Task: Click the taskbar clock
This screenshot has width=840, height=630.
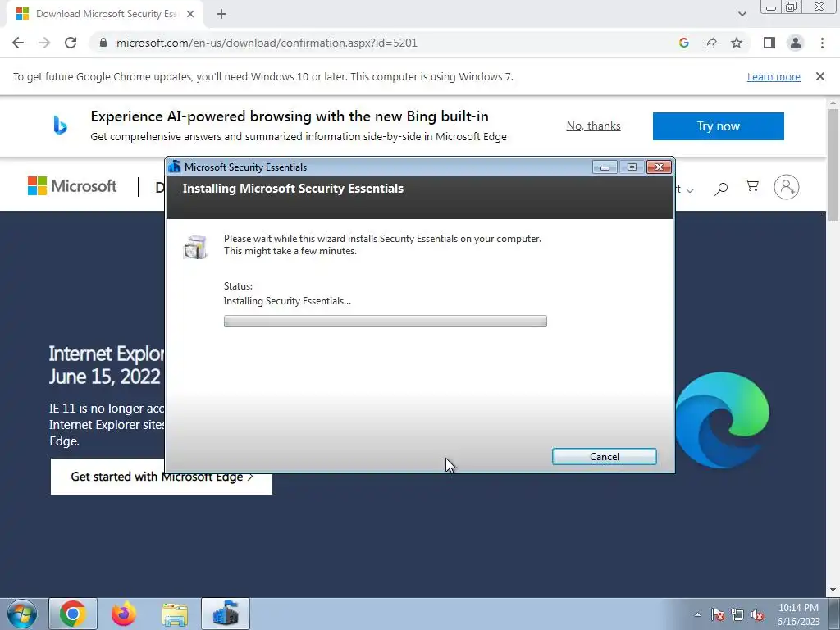Action: (x=798, y=614)
